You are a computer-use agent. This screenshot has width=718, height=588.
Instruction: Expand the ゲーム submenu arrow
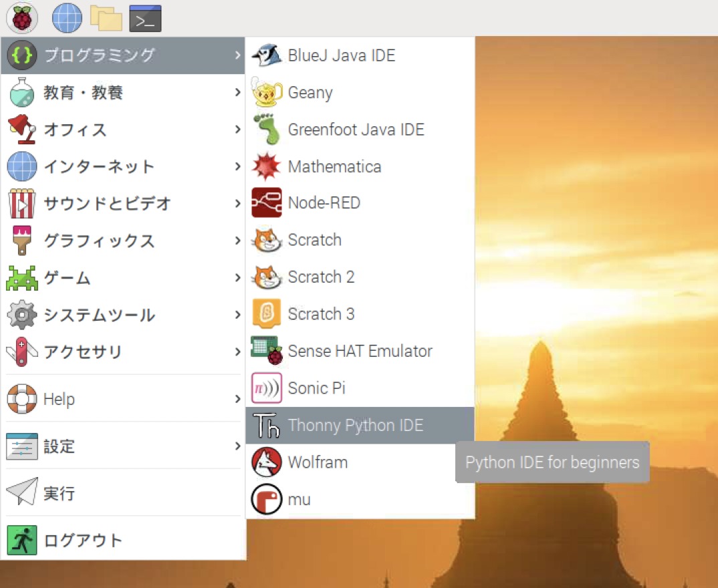237,277
